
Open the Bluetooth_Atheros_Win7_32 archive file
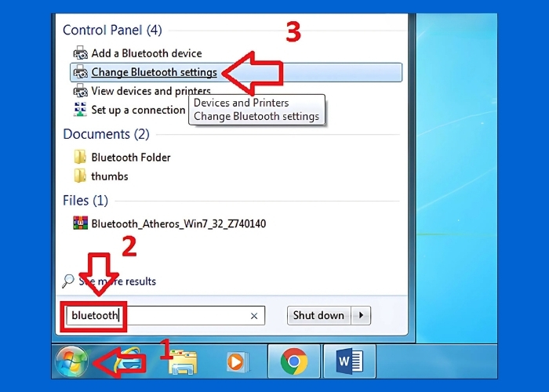click(178, 223)
